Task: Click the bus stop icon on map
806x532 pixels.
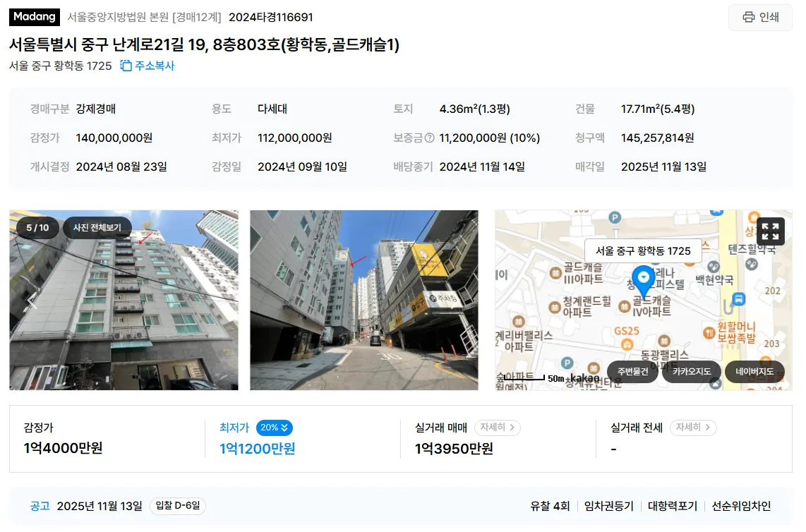Action: tap(739, 299)
